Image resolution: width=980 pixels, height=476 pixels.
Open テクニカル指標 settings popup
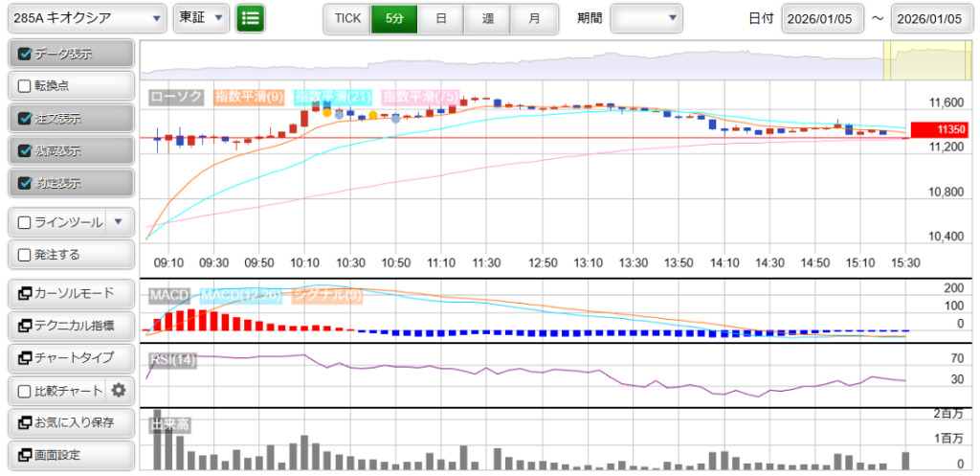coord(69,326)
